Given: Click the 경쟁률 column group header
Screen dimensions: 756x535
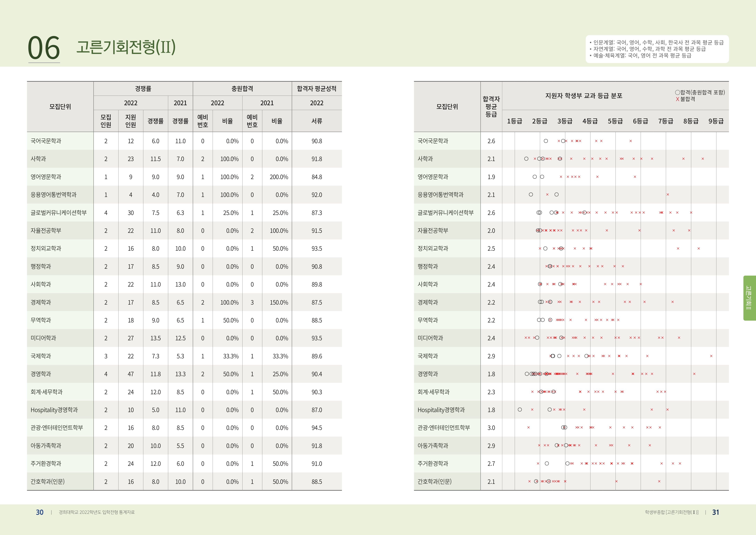Looking at the screenshot, I should click(x=143, y=89).
